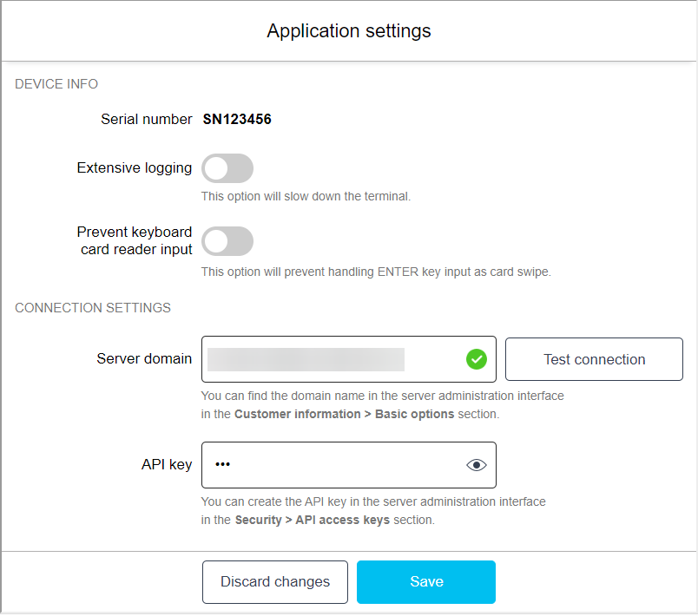Screen dimensions: 698x616
Task: Click the Server domain label
Action: coord(144,359)
